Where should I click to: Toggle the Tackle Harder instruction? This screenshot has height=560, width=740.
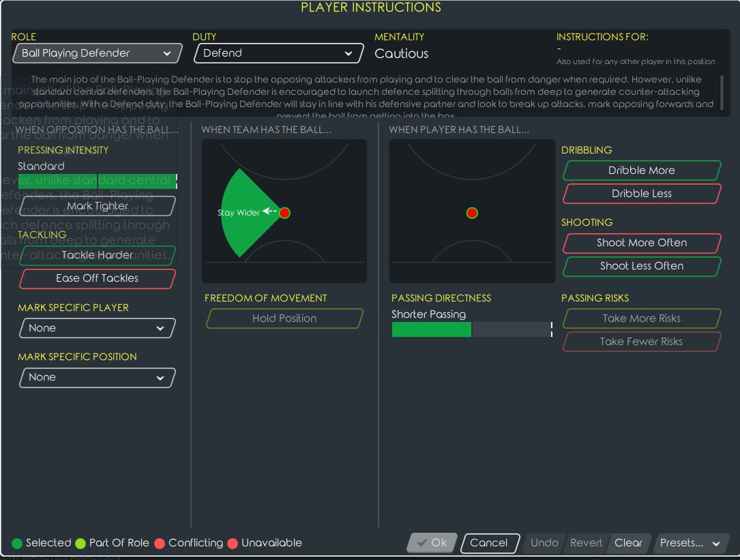pyautogui.click(x=98, y=255)
